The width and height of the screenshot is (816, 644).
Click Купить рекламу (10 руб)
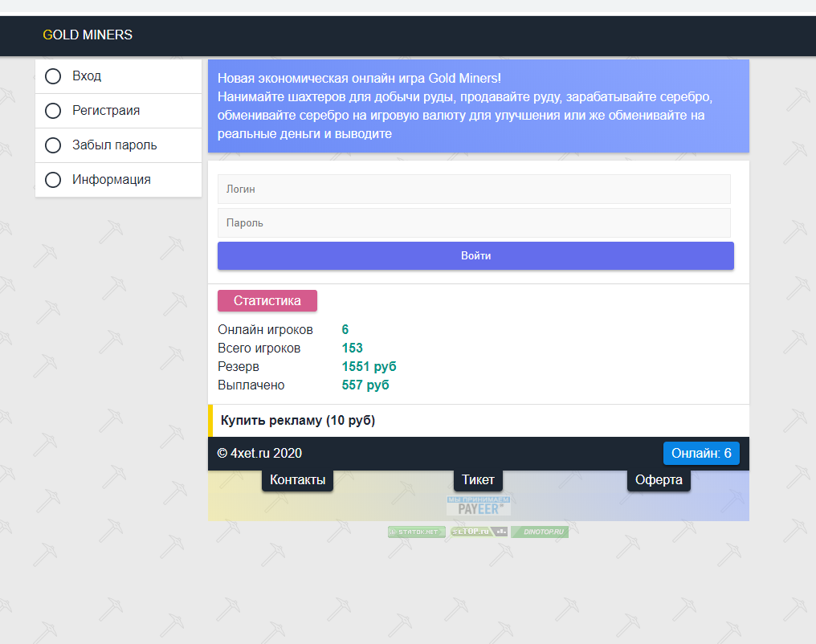pos(298,421)
